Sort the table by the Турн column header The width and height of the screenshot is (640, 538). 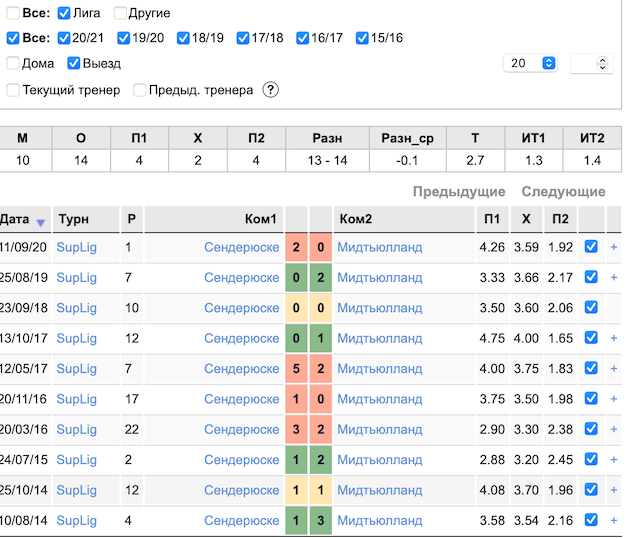[x=73, y=219]
